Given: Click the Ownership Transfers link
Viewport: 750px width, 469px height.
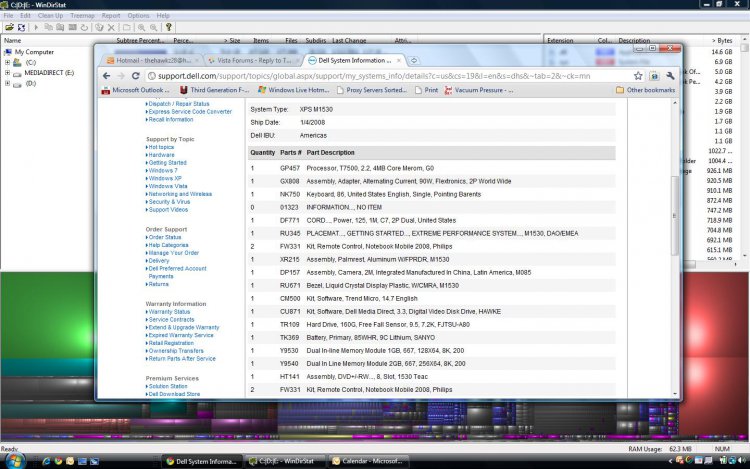Looking at the screenshot, I should [176, 351].
